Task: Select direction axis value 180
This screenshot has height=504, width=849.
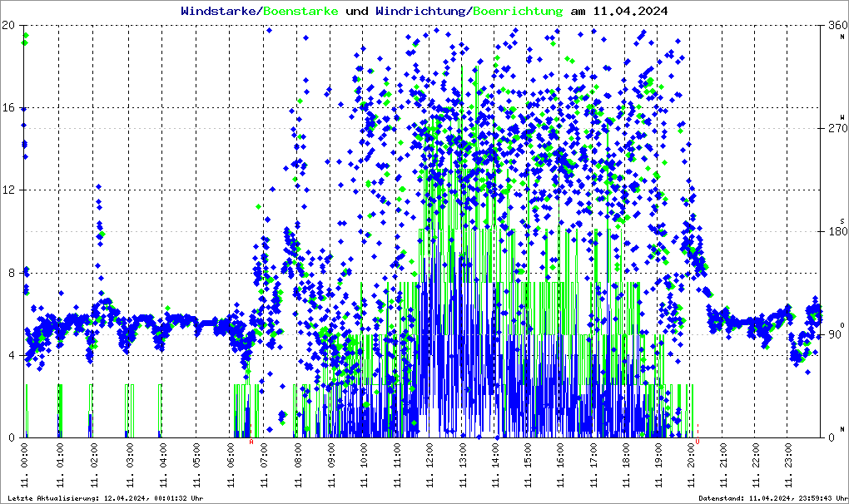Action: (837, 231)
